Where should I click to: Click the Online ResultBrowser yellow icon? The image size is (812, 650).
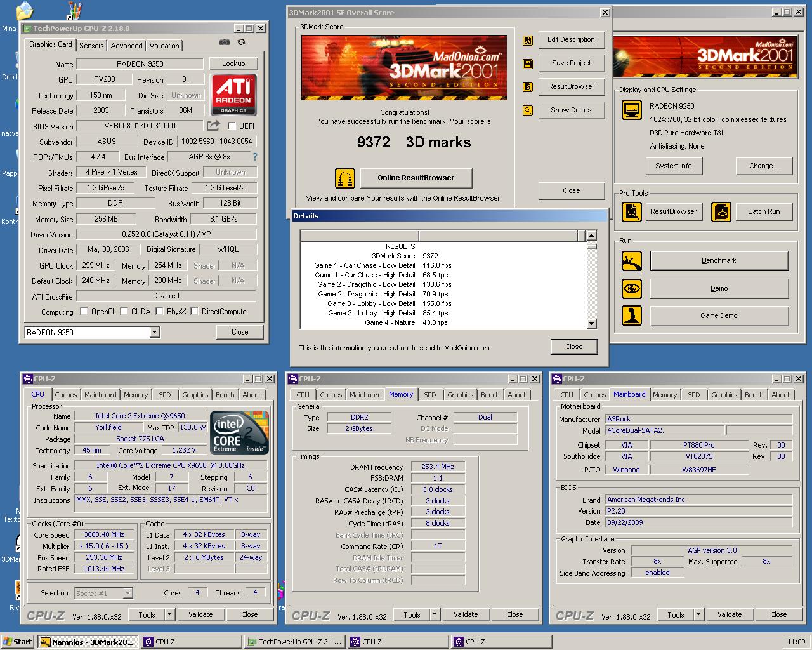click(345, 178)
